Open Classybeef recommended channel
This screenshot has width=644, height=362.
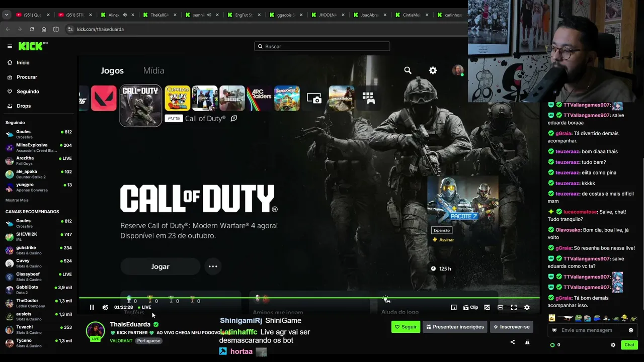click(x=39, y=277)
